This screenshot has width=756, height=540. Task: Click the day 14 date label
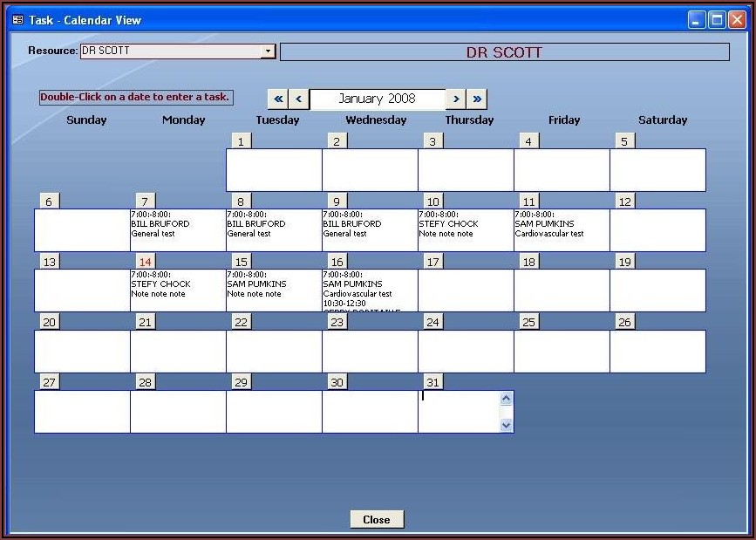(146, 262)
